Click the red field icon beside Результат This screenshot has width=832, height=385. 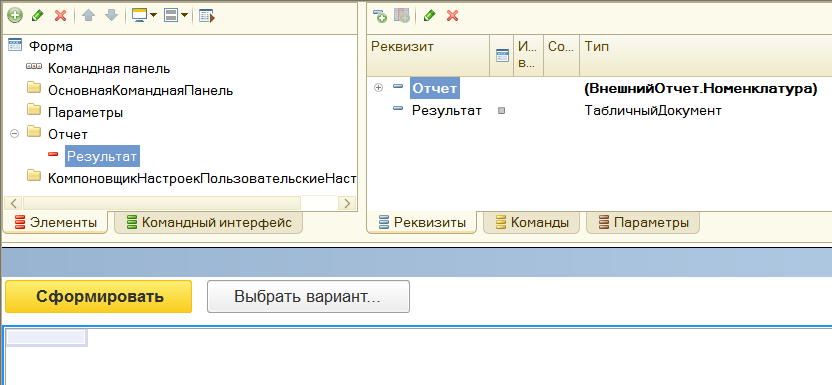pyautogui.click(x=53, y=154)
